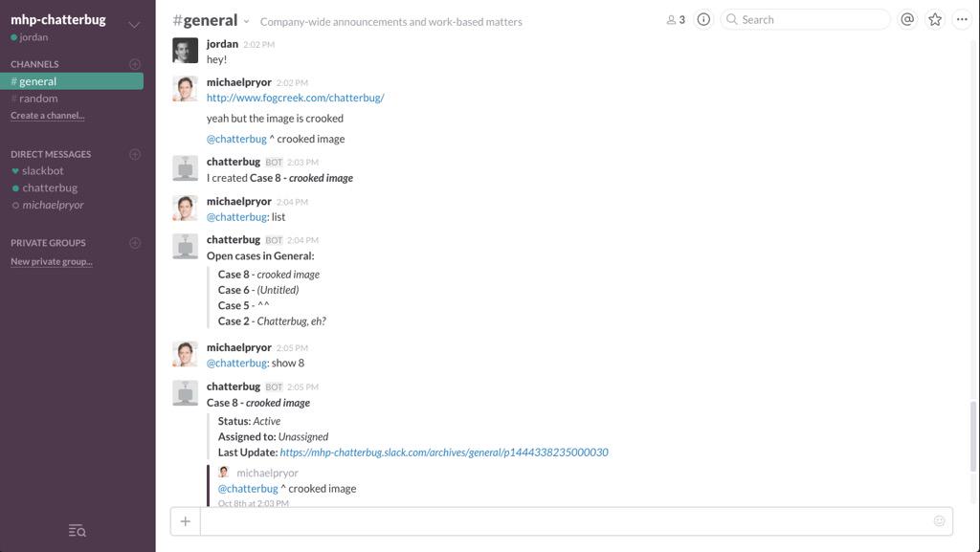This screenshot has width=980, height=552.
Task: Open mentions with the @ icon
Action: point(907,19)
